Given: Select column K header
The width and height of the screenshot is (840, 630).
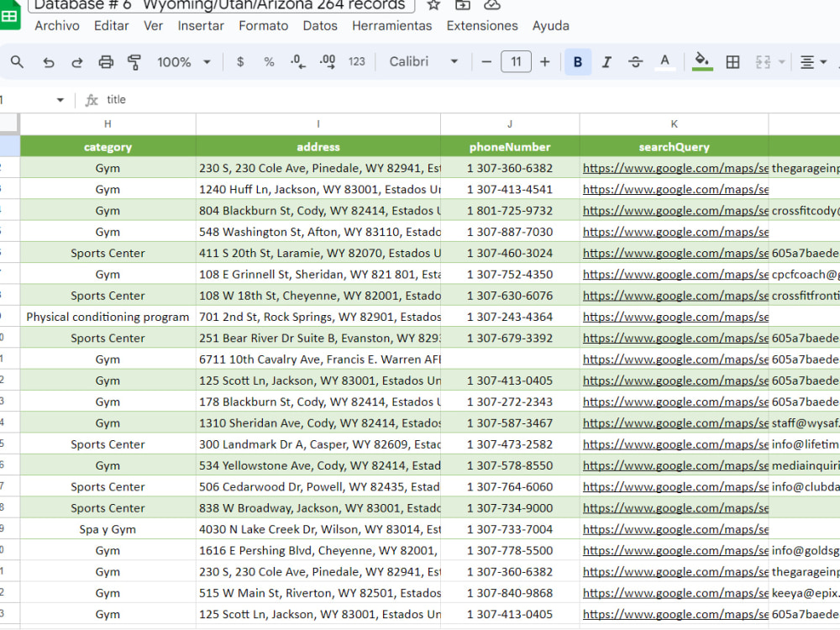Looking at the screenshot, I should [674, 124].
